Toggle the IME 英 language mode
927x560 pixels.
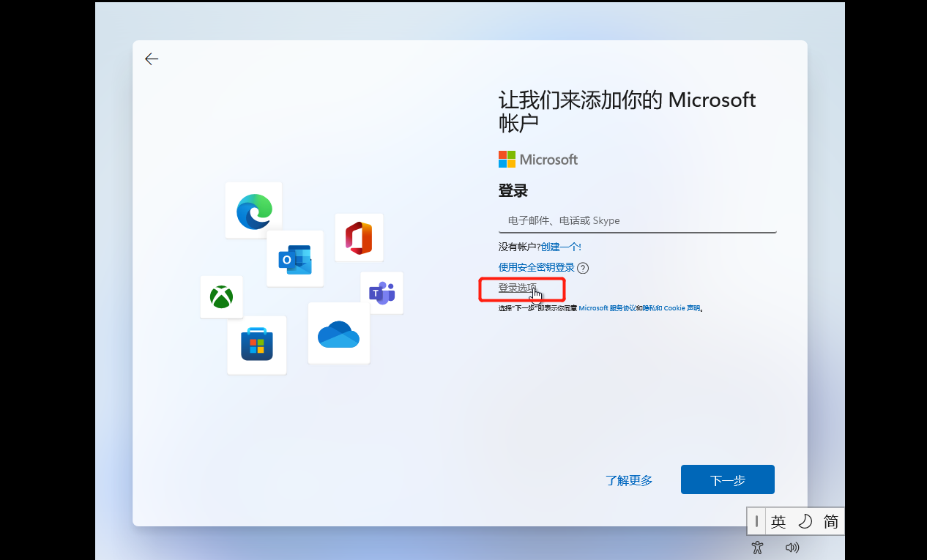[x=778, y=521]
